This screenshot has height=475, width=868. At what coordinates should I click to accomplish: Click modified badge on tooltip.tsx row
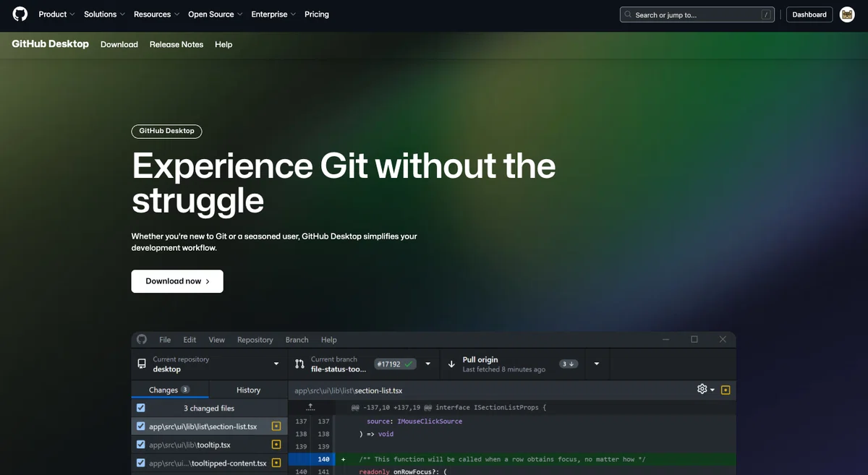(x=276, y=445)
